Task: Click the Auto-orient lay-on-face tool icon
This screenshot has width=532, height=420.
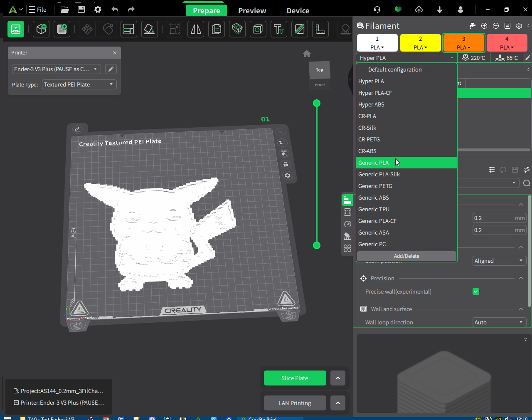Action: 150,29
